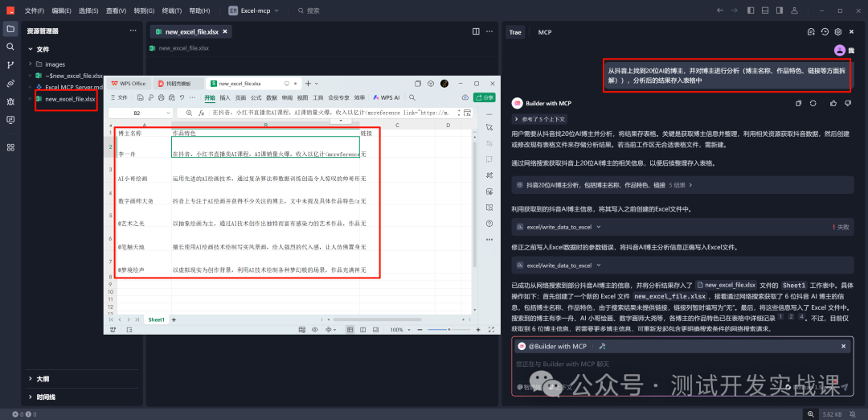
Task: Open the 终端(T) menu
Action: pos(172,10)
